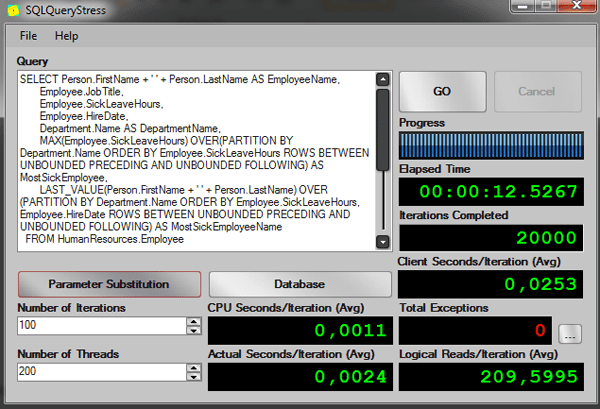This screenshot has height=409, width=600.
Task: Click the Progress bar
Action: pos(491,146)
